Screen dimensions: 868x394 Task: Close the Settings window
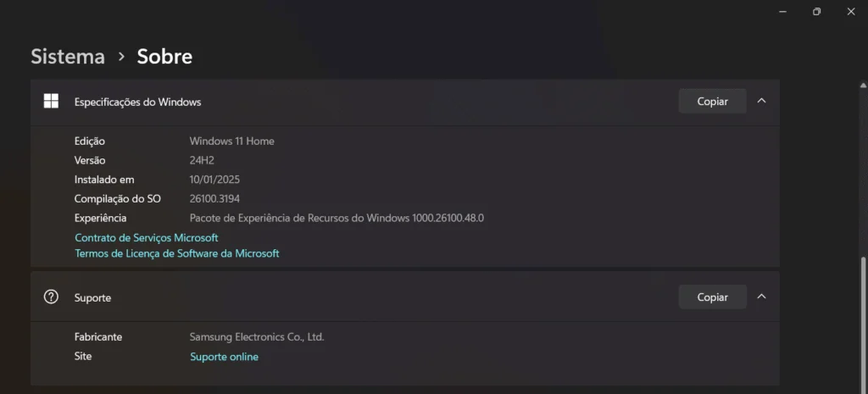point(851,11)
